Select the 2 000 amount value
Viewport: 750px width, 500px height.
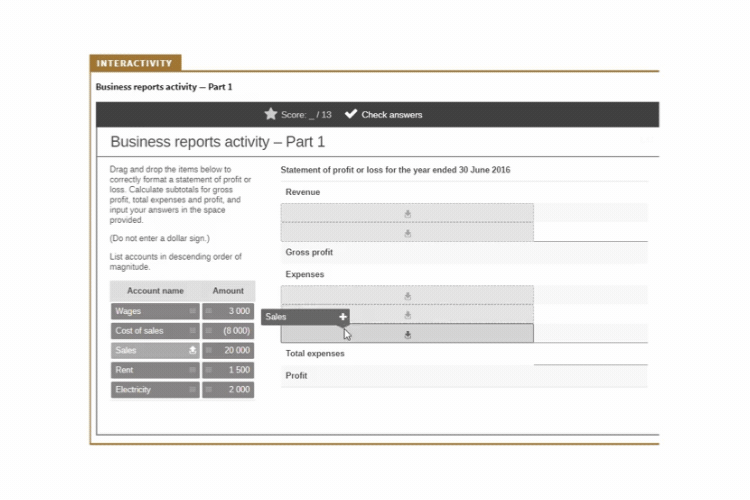(x=228, y=389)
